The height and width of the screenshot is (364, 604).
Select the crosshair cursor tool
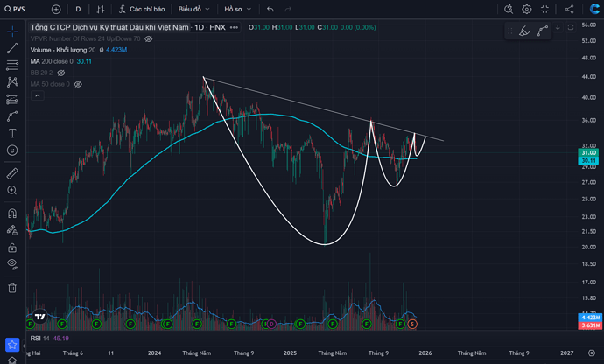tap(12, 31)
